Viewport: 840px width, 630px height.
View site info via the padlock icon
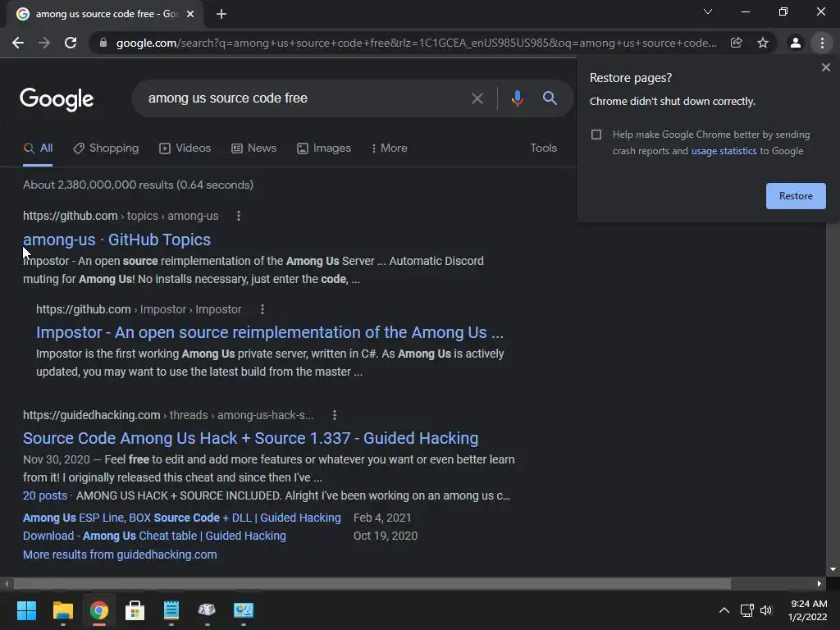(x=103, y=43)
